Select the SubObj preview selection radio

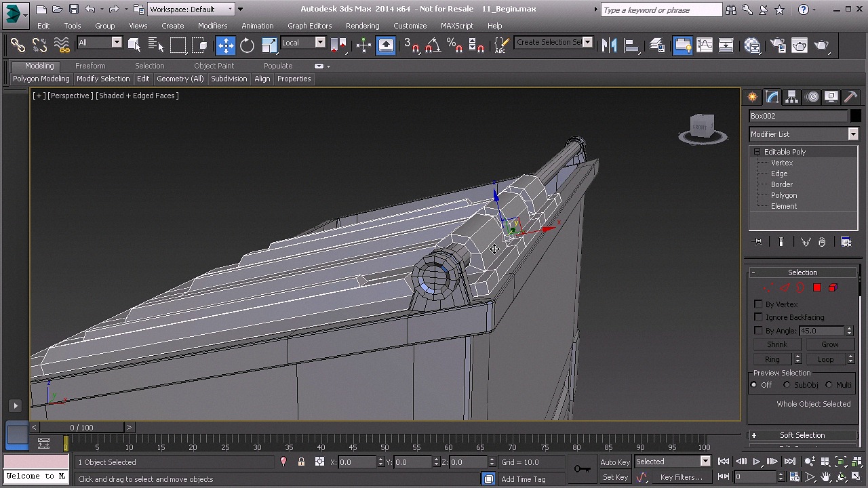point(787,385)
